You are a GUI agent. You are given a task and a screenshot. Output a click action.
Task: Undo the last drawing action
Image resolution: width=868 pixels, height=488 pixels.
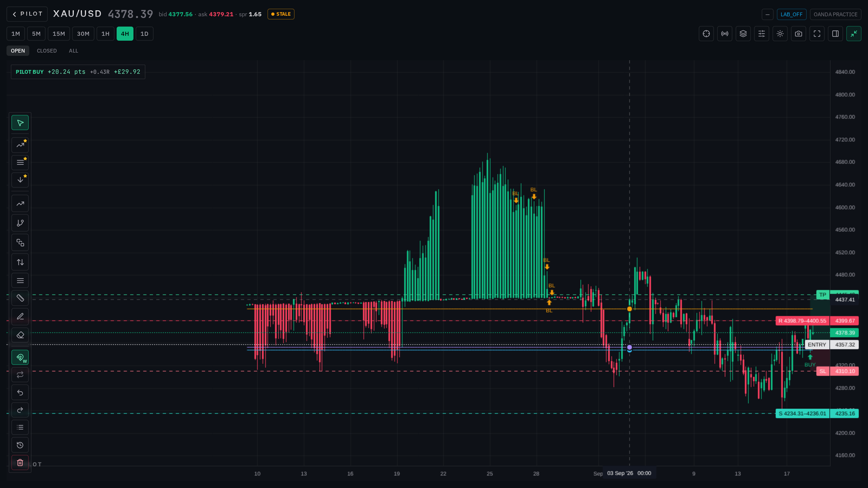tap(20, 392)
